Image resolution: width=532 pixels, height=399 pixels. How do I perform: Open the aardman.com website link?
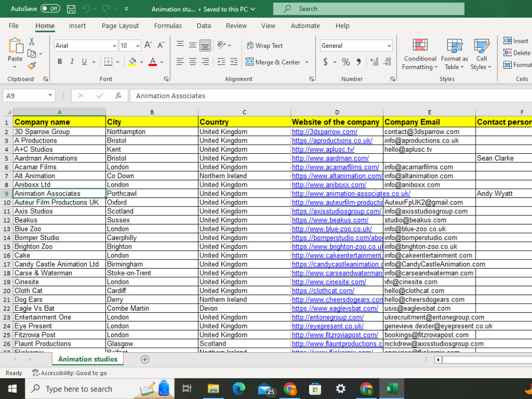330,159
